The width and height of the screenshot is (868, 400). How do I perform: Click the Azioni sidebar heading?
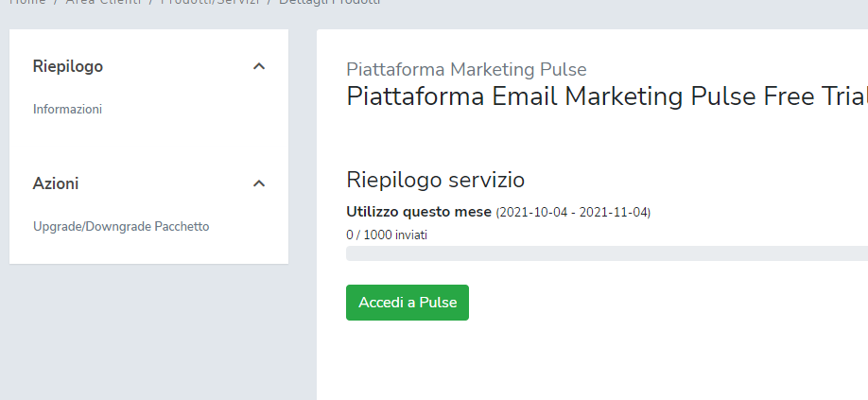(x=56, y=183)
